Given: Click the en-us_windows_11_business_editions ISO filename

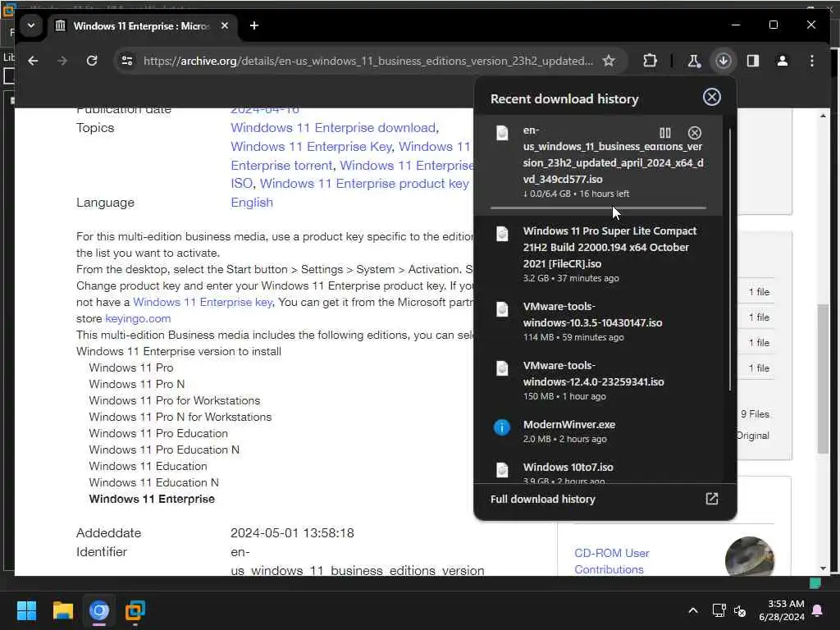Looking at the screenshot, I should coord(613,154).
